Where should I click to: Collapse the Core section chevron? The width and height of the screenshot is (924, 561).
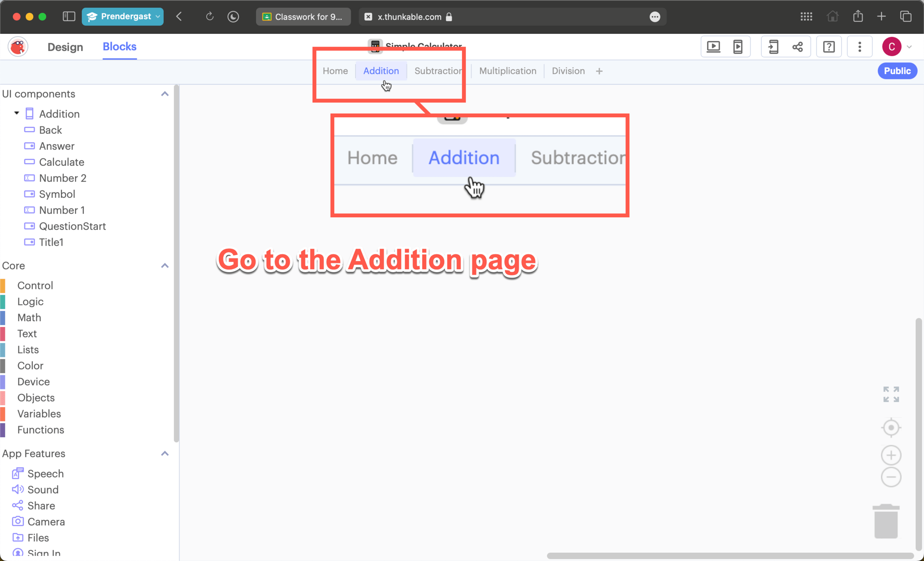click(x=165, y=266)
